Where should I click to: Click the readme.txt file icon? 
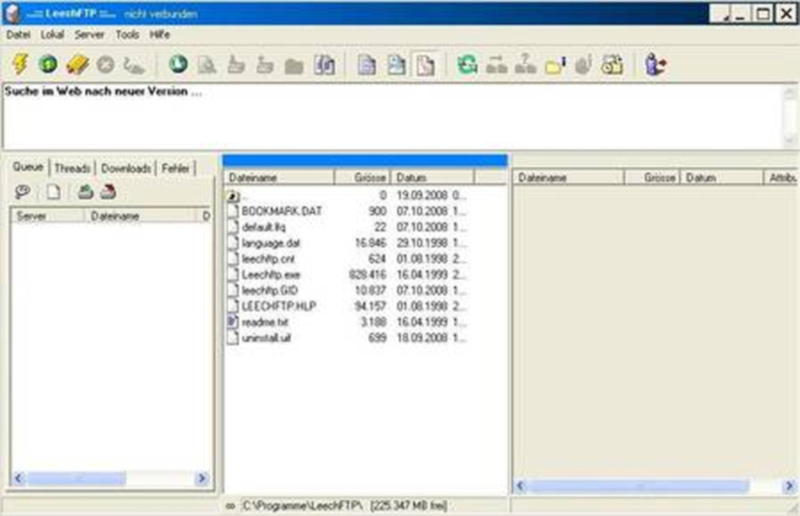[233, 322]
